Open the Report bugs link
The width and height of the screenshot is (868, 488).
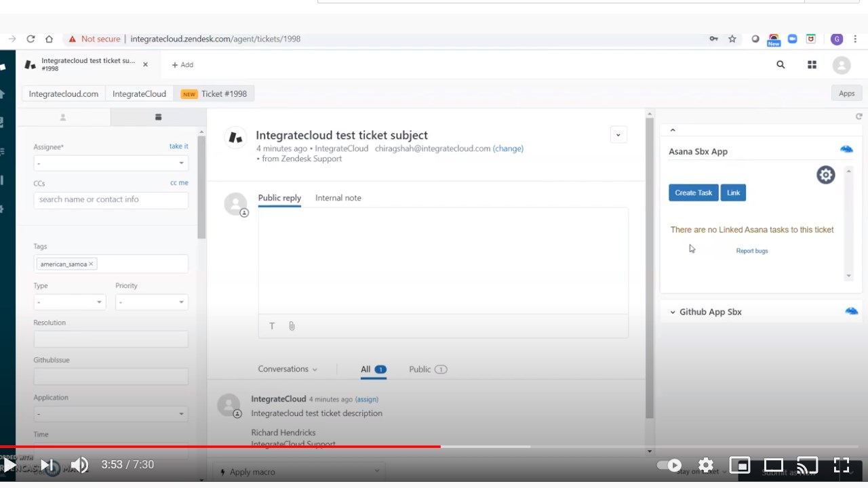pos(752,251)
